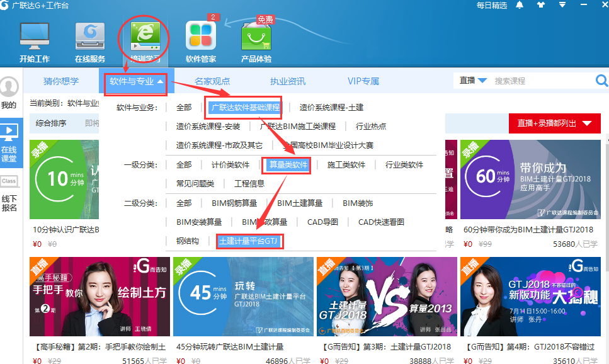Select BIM钢筋算量 subcategory
This screenshot has width=609, height=364.
(234, 203)
